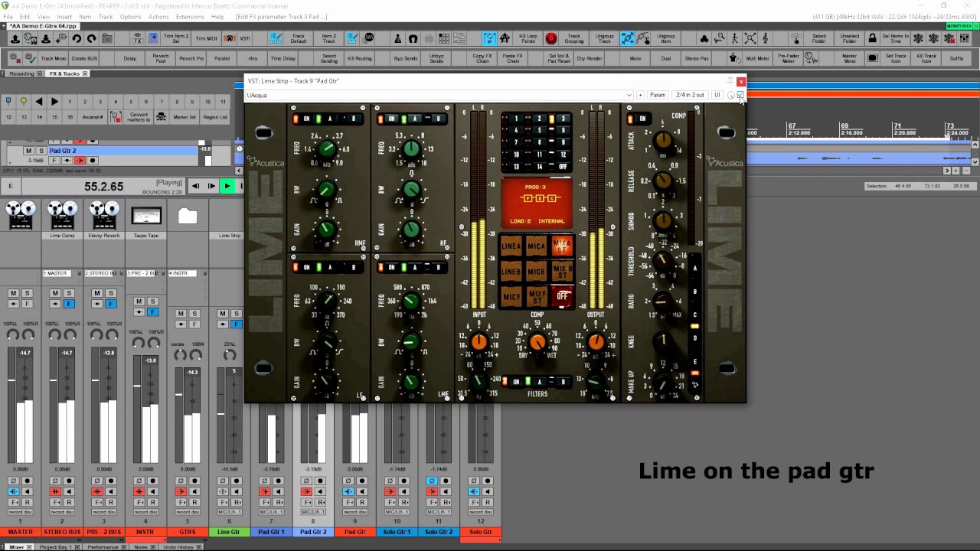Click the blue marker pin icon
Image resolution: width=980 pixels, height=551 pixels.
coord(8,101)
